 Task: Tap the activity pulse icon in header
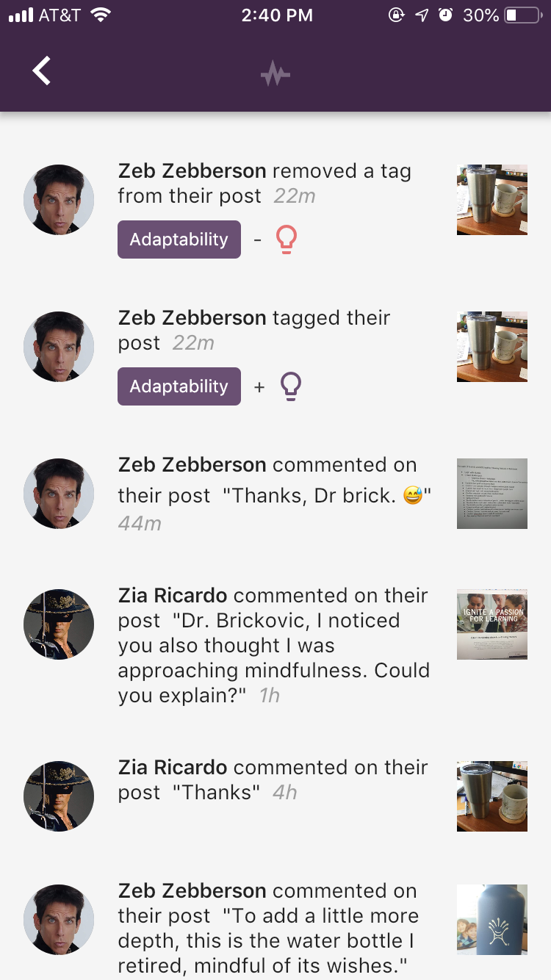click(275, 74)
